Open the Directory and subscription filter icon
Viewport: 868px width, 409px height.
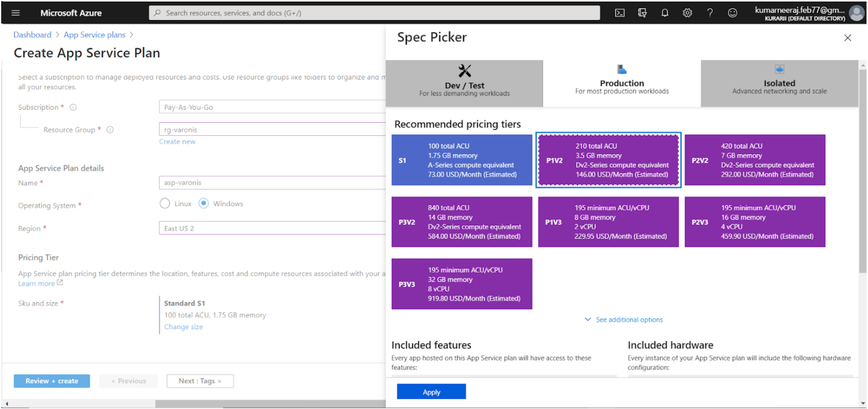[x=642, y=12]
